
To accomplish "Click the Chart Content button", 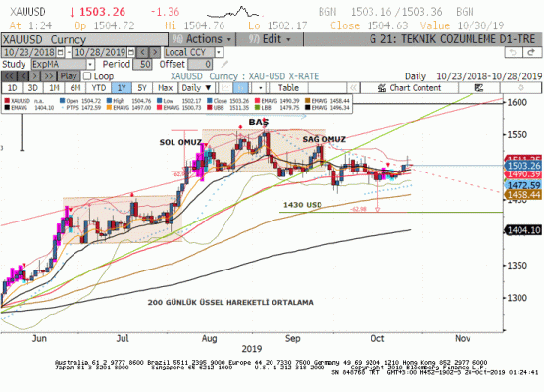I will [410, 88].
